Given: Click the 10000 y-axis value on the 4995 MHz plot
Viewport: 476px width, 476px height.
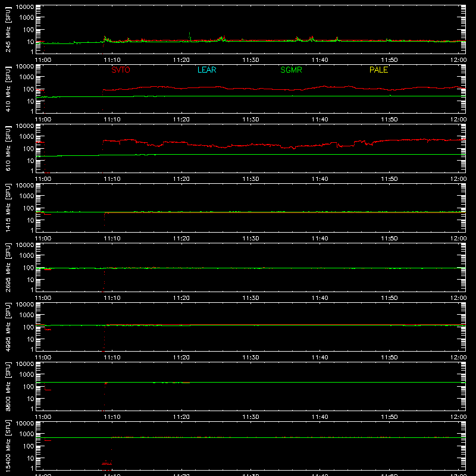Looking at the screenshot, I should pyautogui.click(x=25, y=305).
